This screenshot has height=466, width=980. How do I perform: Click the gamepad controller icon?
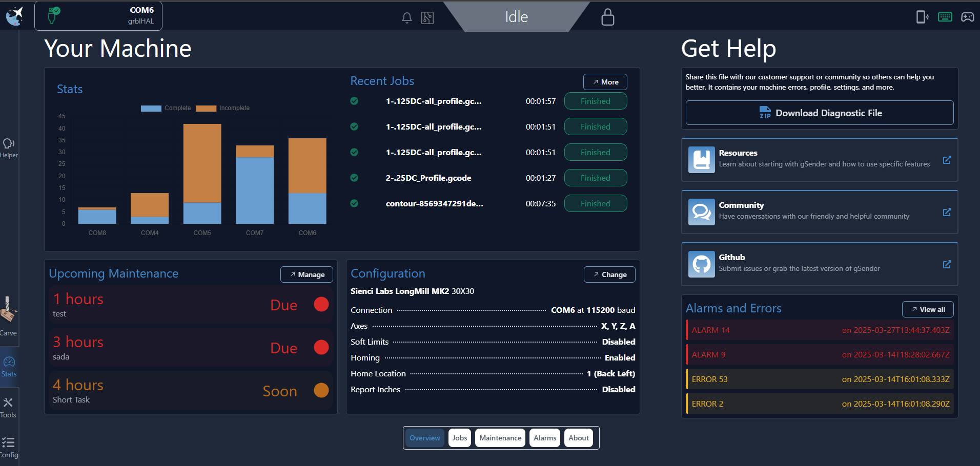click(967, 17)
